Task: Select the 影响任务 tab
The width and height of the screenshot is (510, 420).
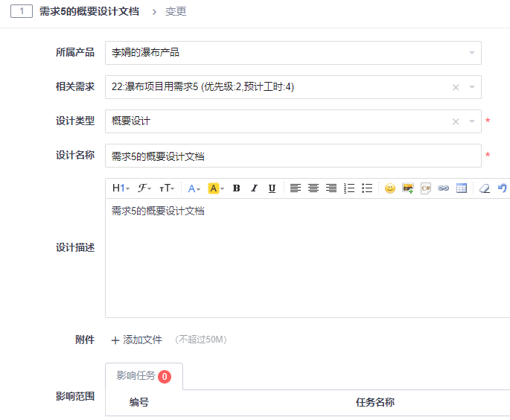Action: 144,376
